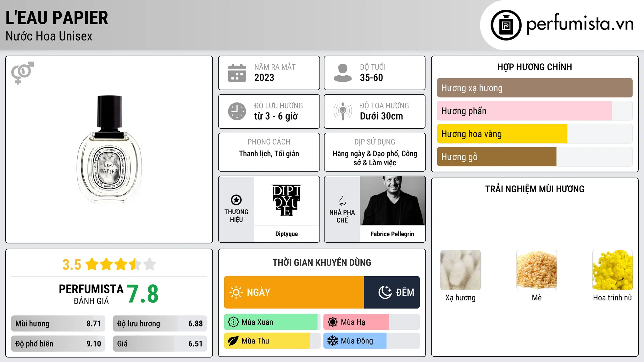Image resolution: width=644 pixels, height=362 pixels.
Task: Click the Giá 6.51 score bar
Action: [x=160, y=344]
